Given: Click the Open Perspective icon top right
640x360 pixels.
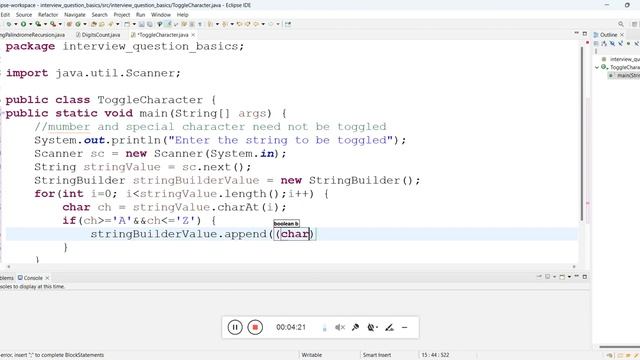Looking at the screenshot, I should pos(635,24).
